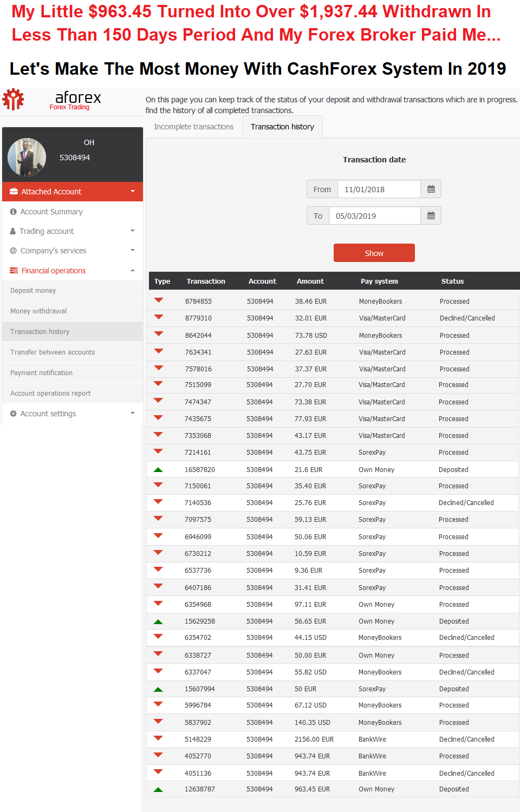Open the calendar picker for the To date
520x812 pixels.
(431, 216)
